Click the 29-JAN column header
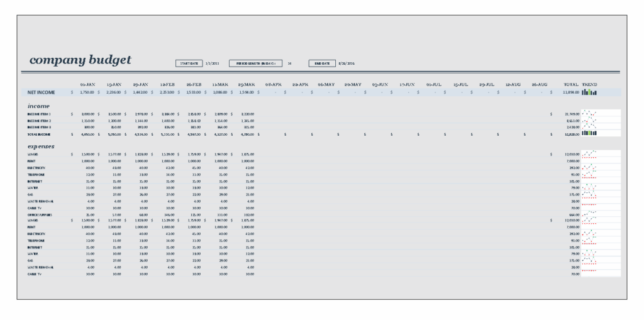 140,84
